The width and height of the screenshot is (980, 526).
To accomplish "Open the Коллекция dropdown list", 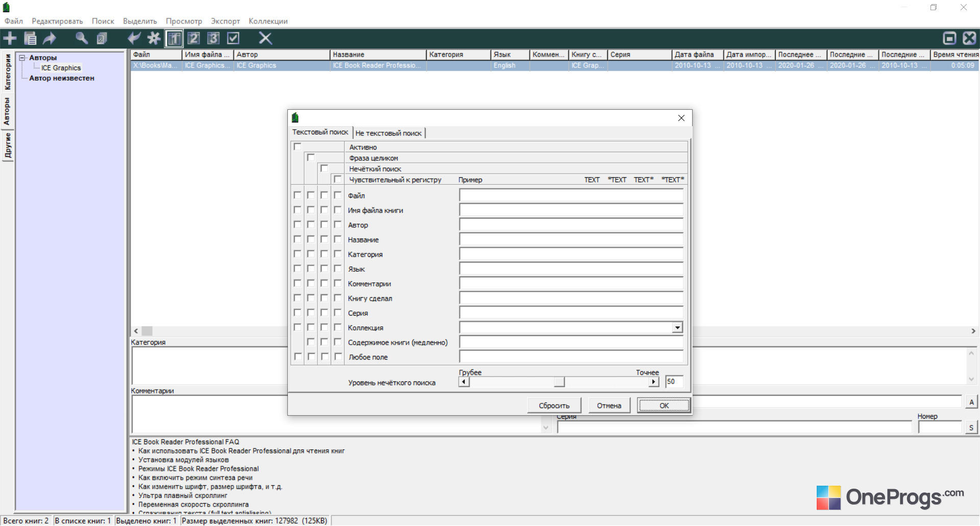I will tap(677, 327).
